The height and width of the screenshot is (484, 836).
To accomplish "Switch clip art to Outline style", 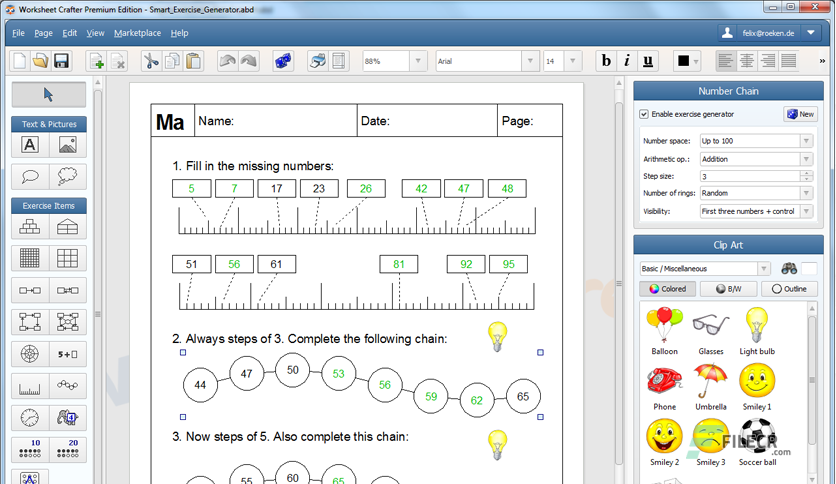I will 789,289.
